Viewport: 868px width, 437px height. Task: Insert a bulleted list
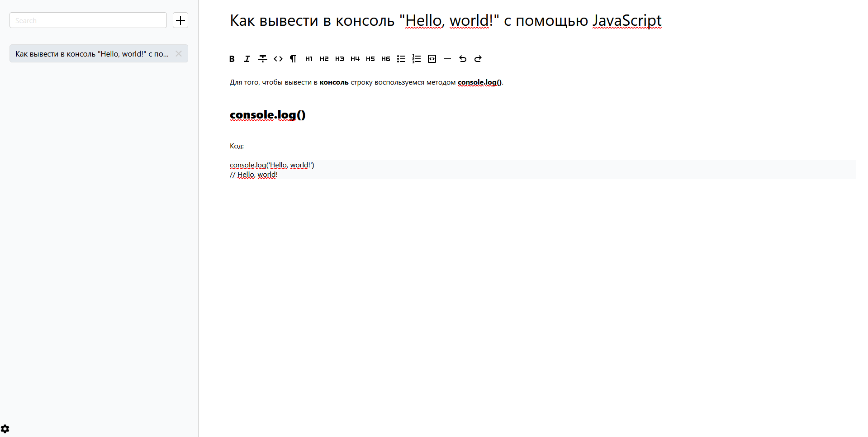pyautogui.click(x=401, y=59)
